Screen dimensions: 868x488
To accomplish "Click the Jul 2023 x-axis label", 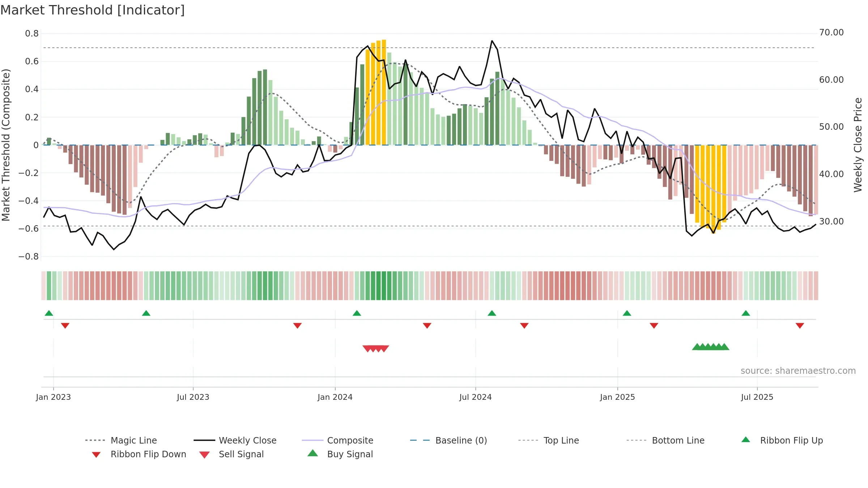I will pos(193,397).
